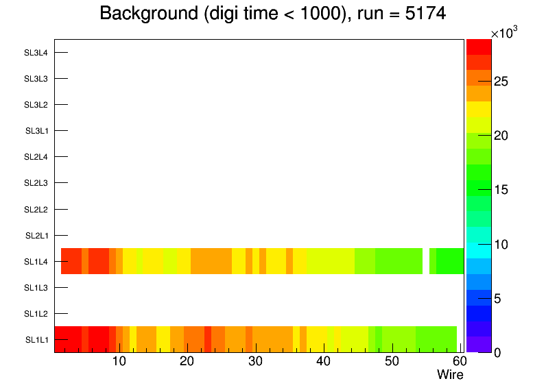This screenshot has width=546, height=392.
Task: Click the color scale label 25
Action: click(x=499, y=82)
